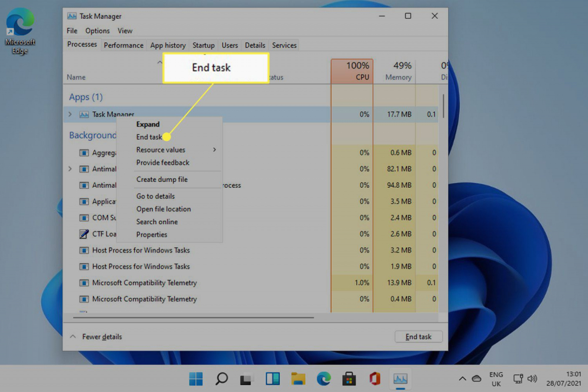Open the File menu
Viewport: 588px width, 392px height.
(x=72, y=31)
